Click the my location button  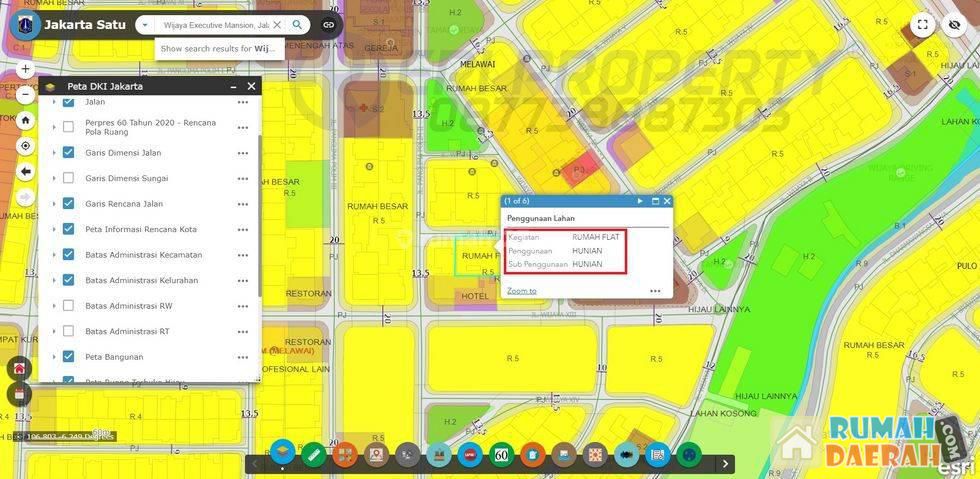tap(25, 146)
